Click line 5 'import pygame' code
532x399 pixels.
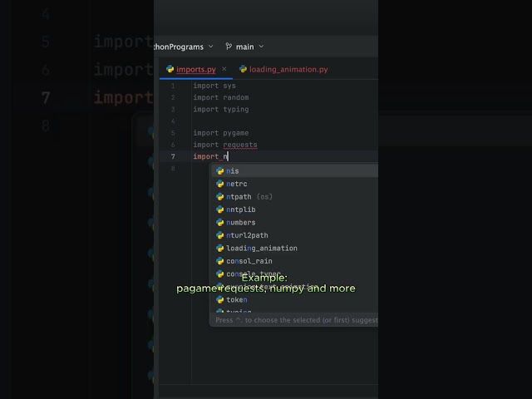pyautogui.click(x=221, y=133)
